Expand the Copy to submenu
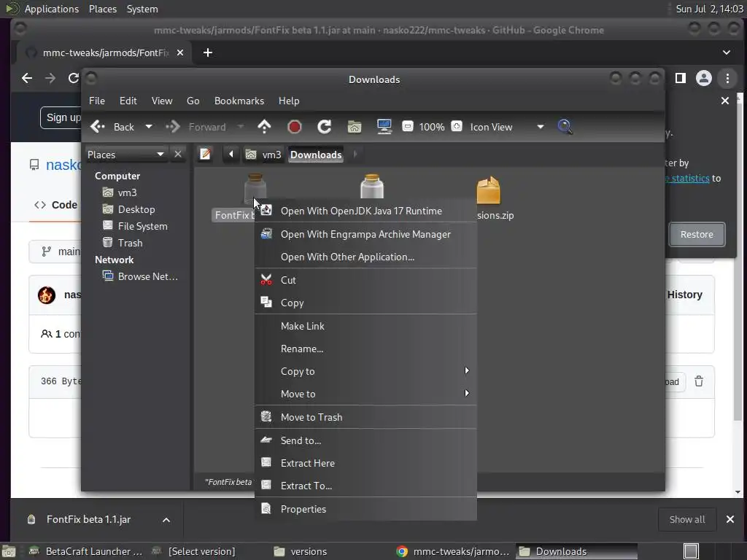 tap(366, 371)
